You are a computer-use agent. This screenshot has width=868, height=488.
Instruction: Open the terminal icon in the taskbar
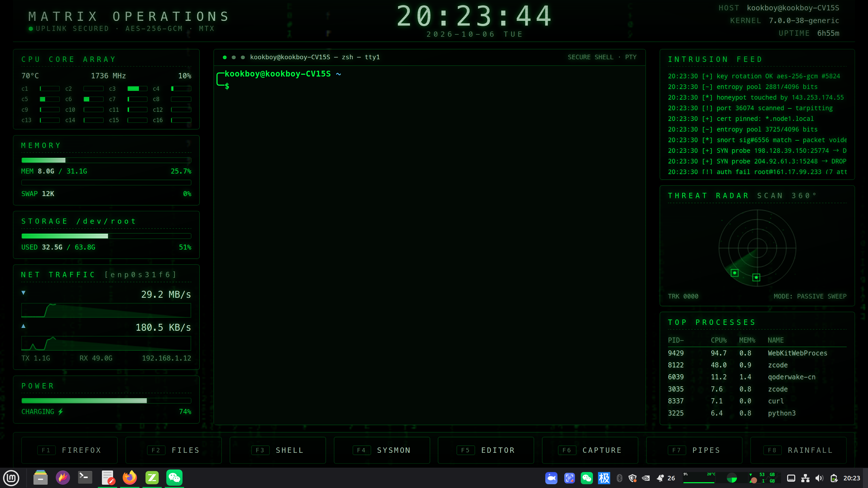[x=85, y=478]
